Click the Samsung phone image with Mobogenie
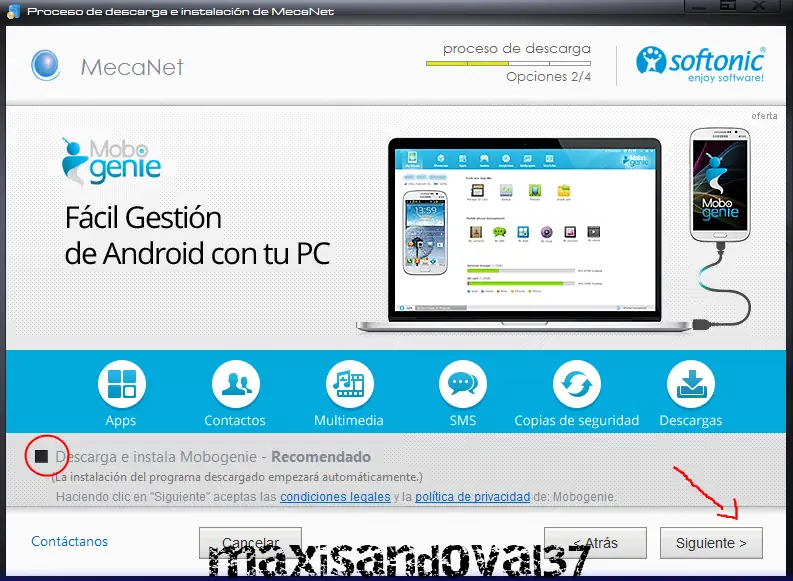Viewport: 793px width, 581px height. pos(720,185)
